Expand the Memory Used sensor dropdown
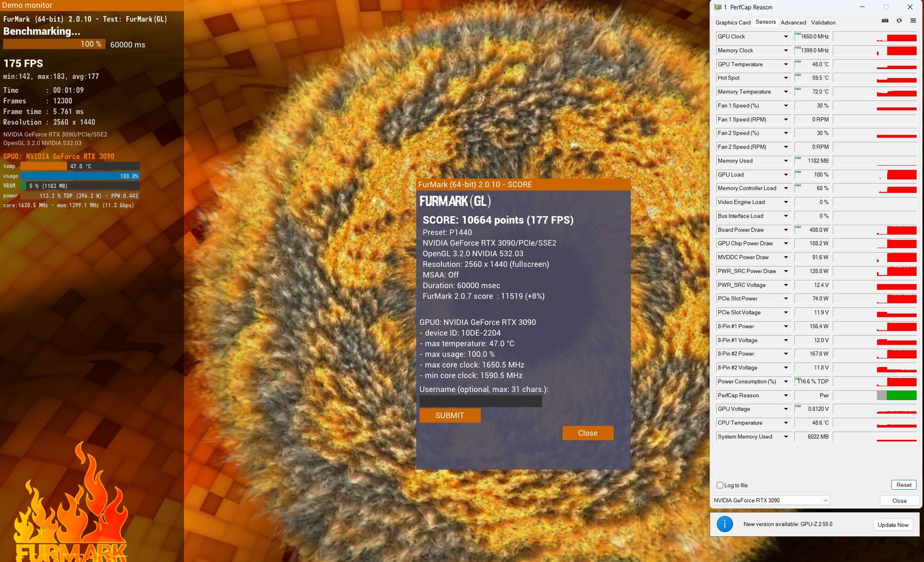 pos(786,161)
